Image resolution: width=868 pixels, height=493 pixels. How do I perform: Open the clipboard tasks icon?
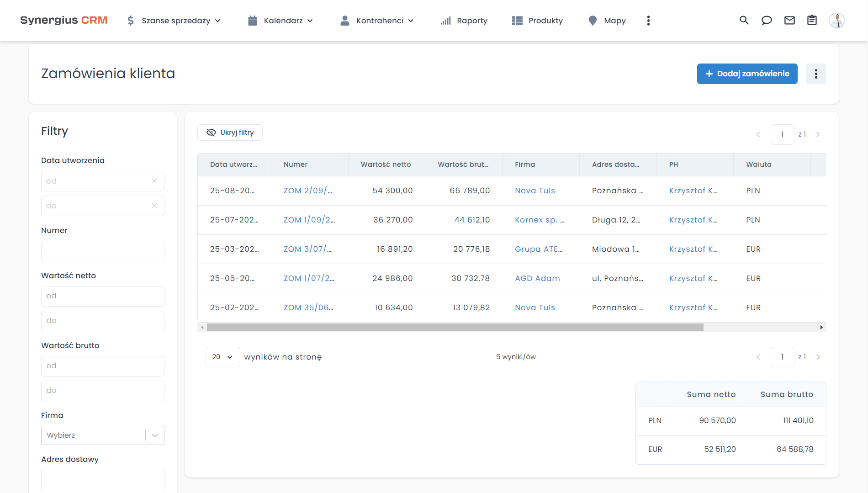812,21
